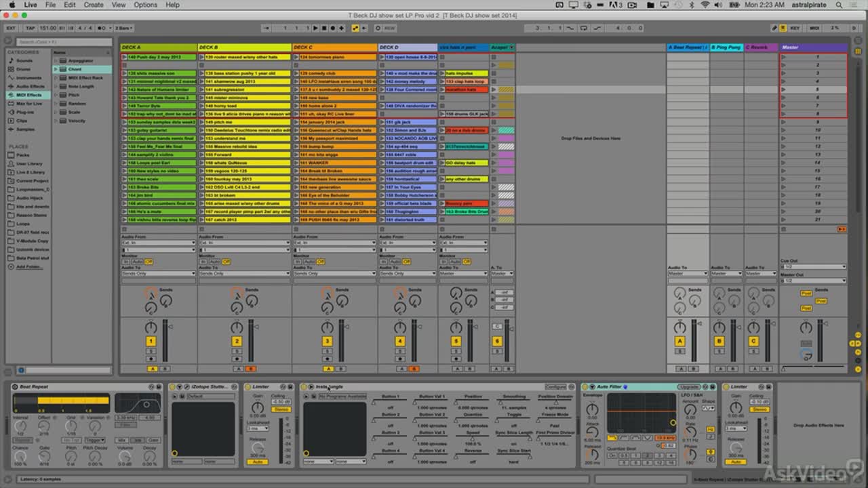868x488 pixels.
Task: Expand the Arpeggiator folder in browser
Action: point(56,60)
